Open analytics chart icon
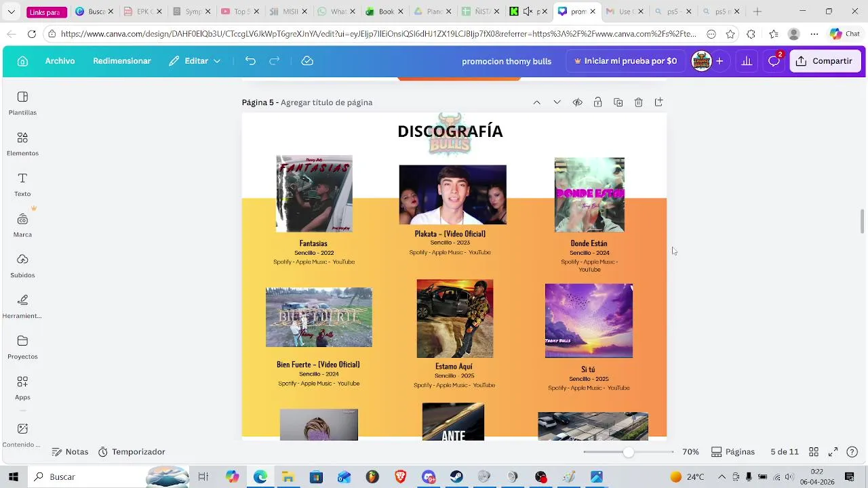 747,61
